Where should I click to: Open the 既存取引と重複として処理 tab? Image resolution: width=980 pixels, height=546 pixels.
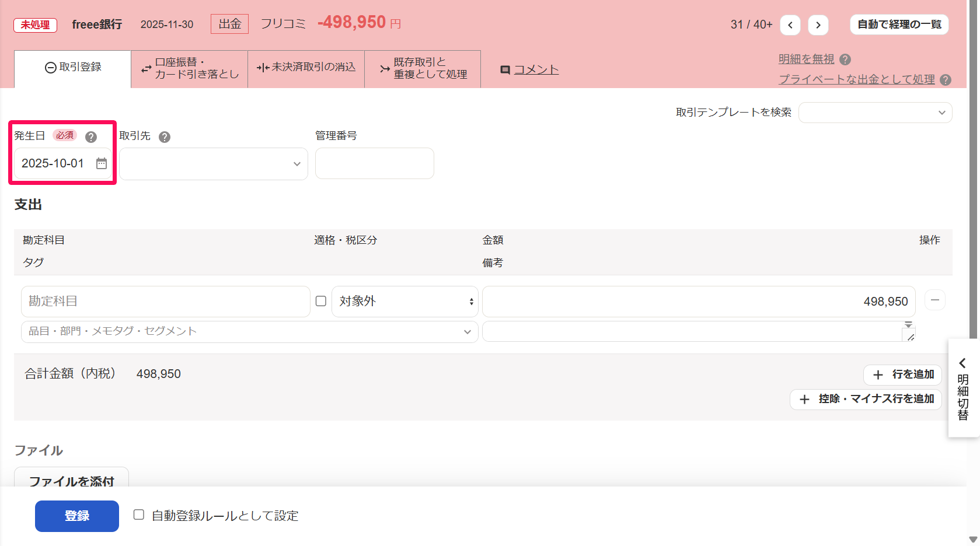(423, 68)
